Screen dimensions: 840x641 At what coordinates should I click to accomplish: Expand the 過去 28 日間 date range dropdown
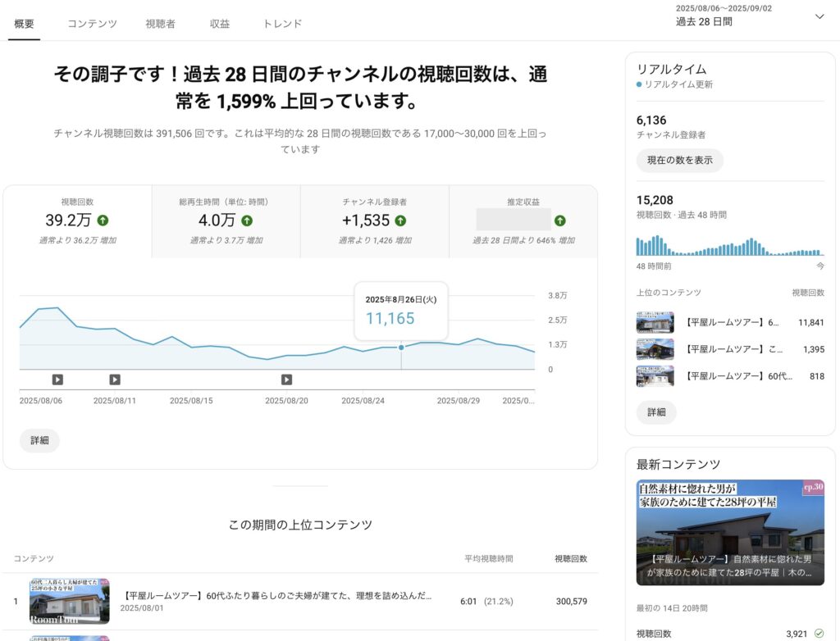point(819,16)
